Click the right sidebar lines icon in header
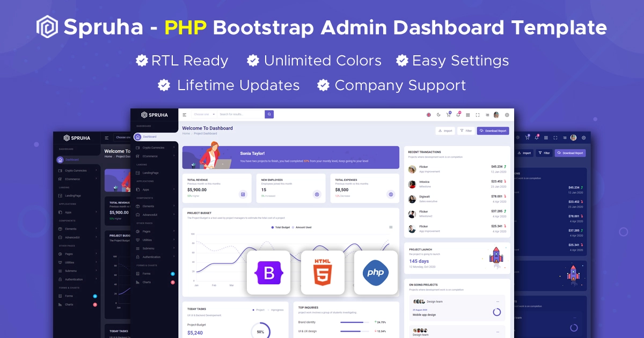Image resolution: width=644 pixels, height=338 pixels. [487, 115]
